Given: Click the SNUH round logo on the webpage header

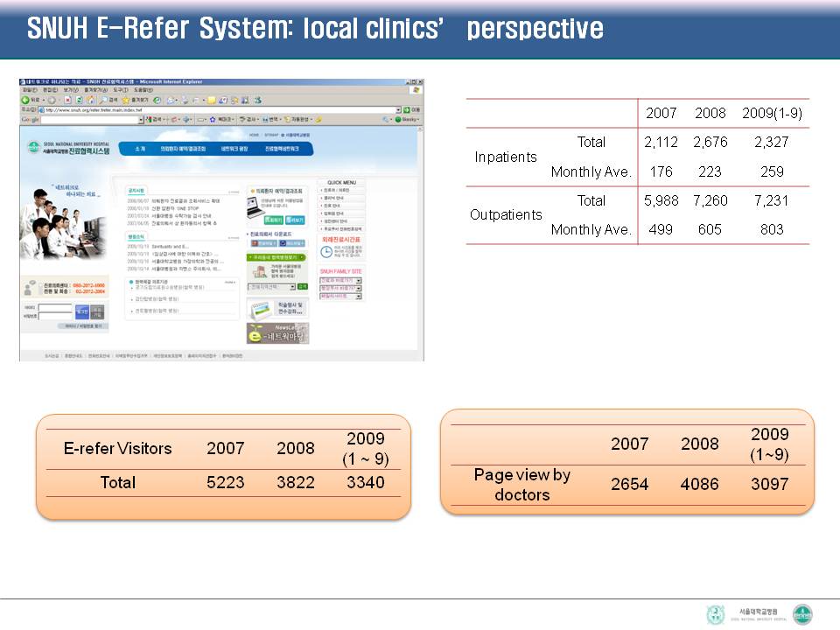Looking at the screenshot, I should click(34, 147).
